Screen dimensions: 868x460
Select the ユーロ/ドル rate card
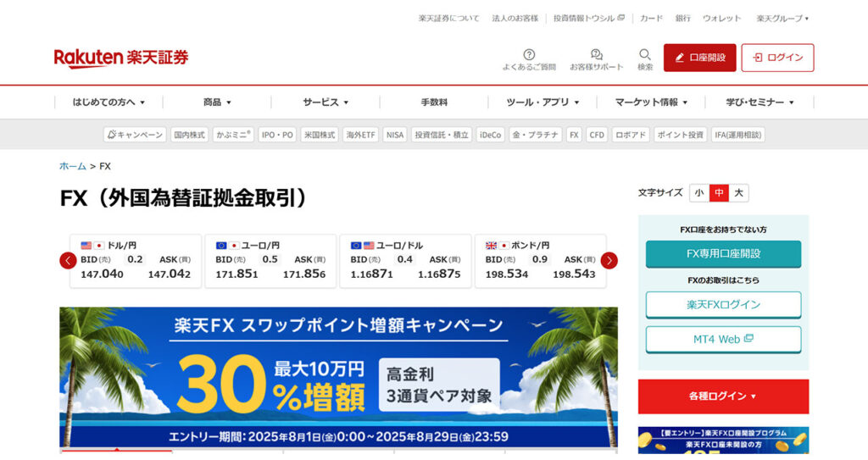point(405,261)
